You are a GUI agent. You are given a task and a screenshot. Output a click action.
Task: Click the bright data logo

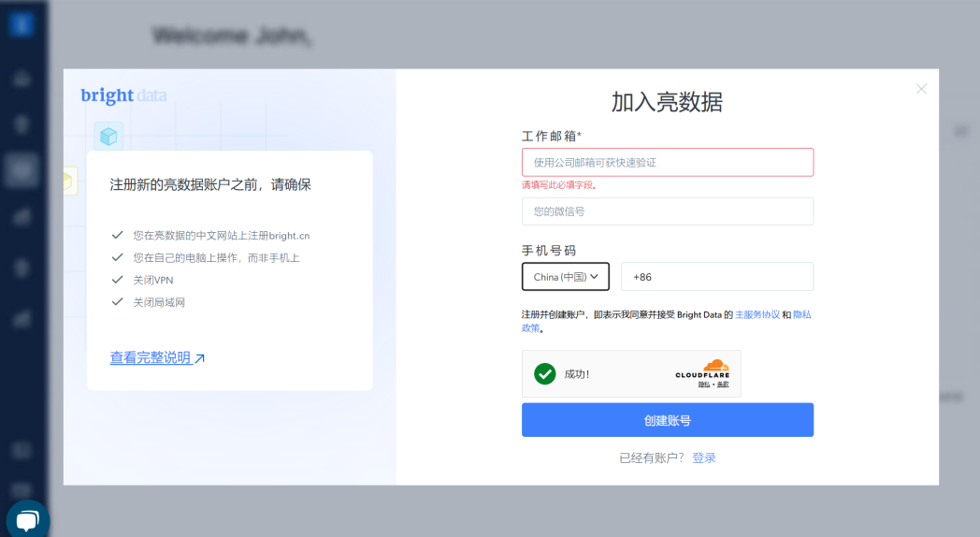click(x=123, y=95)
